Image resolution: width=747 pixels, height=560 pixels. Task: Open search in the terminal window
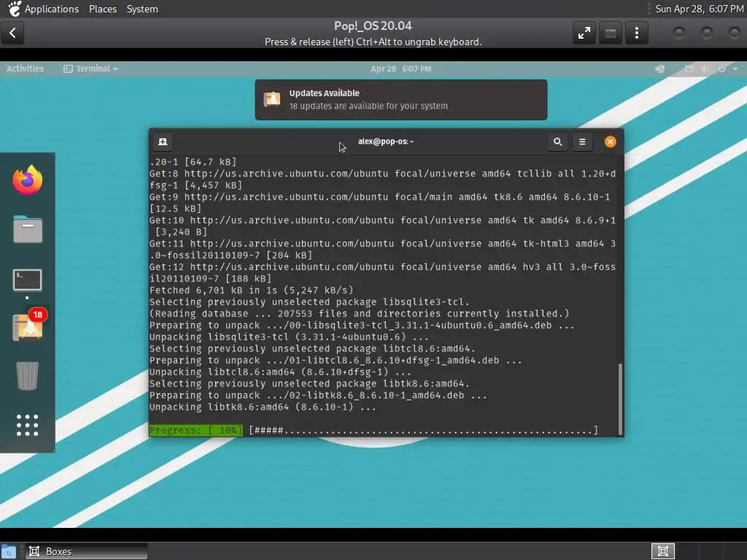[x=557, y=142]
